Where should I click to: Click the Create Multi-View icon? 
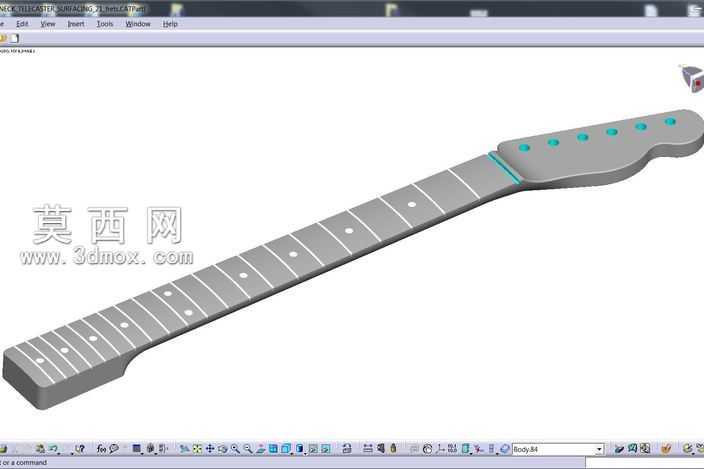(x=273, y=448)
